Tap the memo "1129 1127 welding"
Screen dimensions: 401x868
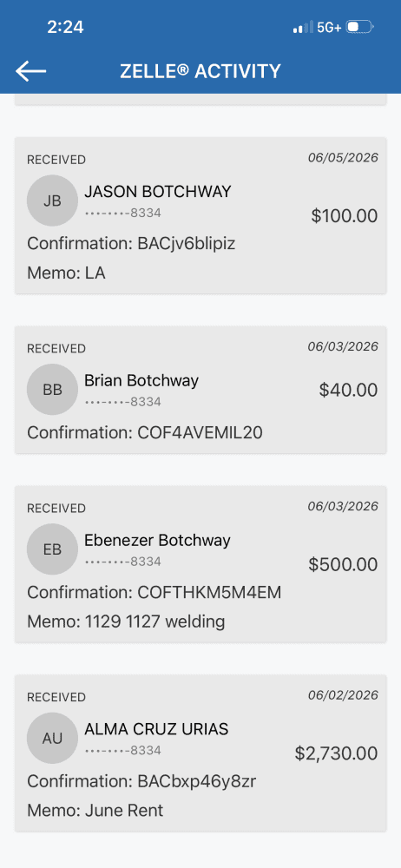pyautogui.click(x=154, y=622)
